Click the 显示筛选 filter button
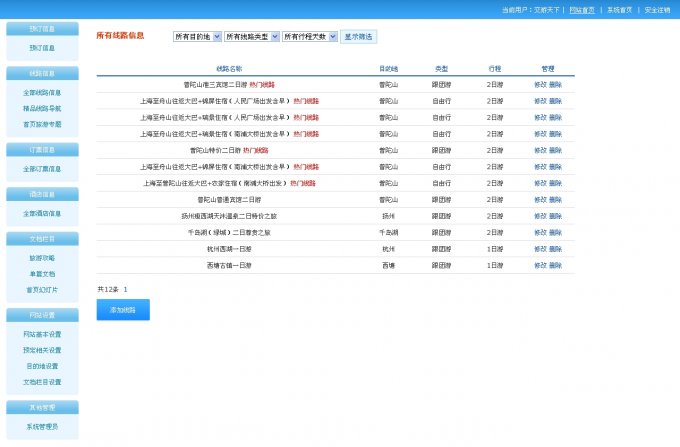This screenshot has height=447, width=680. [358, 37]
